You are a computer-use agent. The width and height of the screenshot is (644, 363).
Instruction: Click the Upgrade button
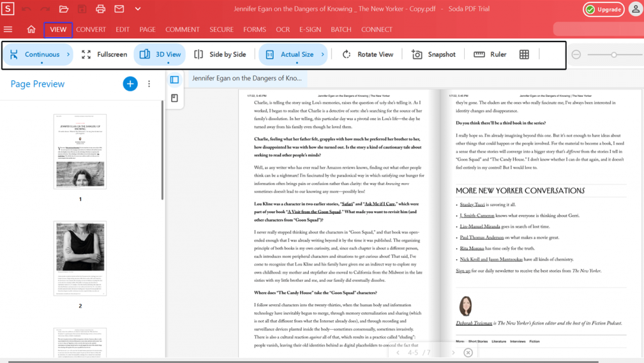click(604, 9)
